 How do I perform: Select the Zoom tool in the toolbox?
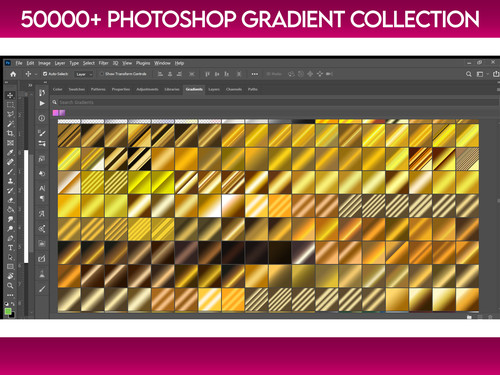coord(10,286)
